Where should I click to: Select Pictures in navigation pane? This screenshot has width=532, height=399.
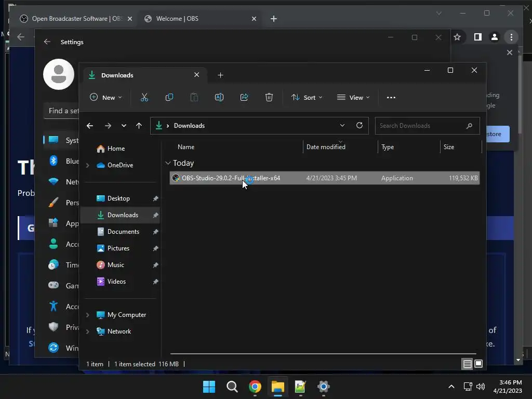(118, 248)
